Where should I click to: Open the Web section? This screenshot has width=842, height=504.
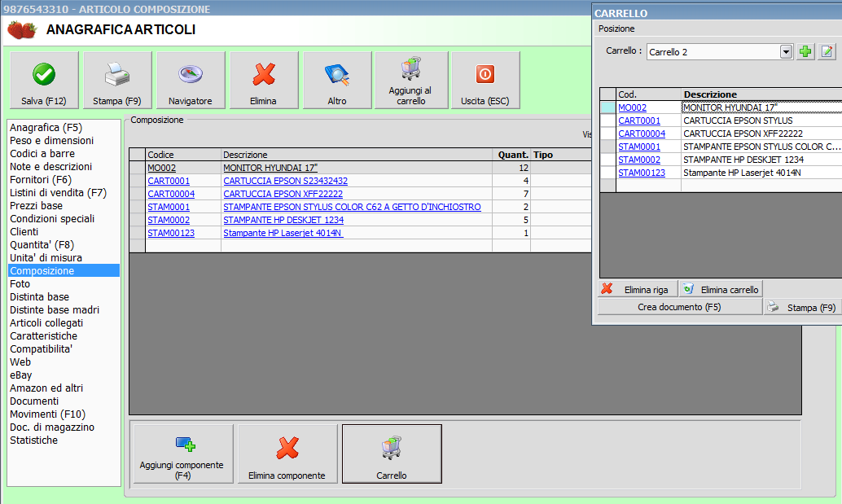20,362
